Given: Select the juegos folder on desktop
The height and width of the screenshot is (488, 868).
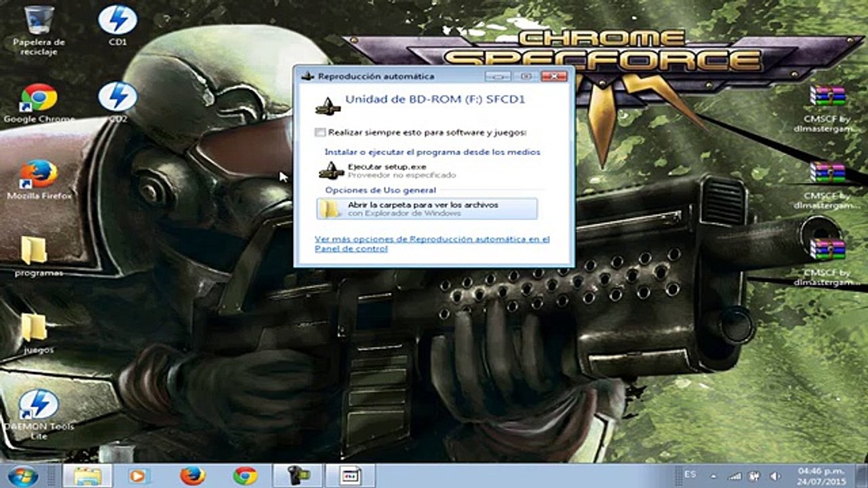Looking at the screenshot, I should click(x=39, y=333).
